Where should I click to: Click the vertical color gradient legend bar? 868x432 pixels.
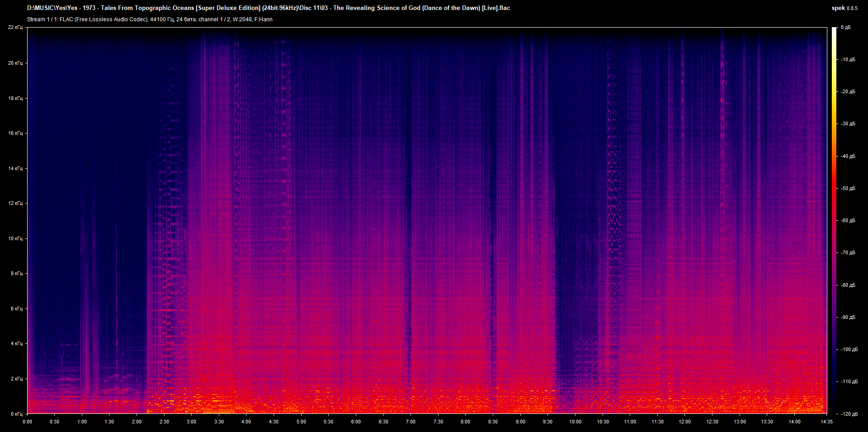pyautogui.click(x=835, y=221)
